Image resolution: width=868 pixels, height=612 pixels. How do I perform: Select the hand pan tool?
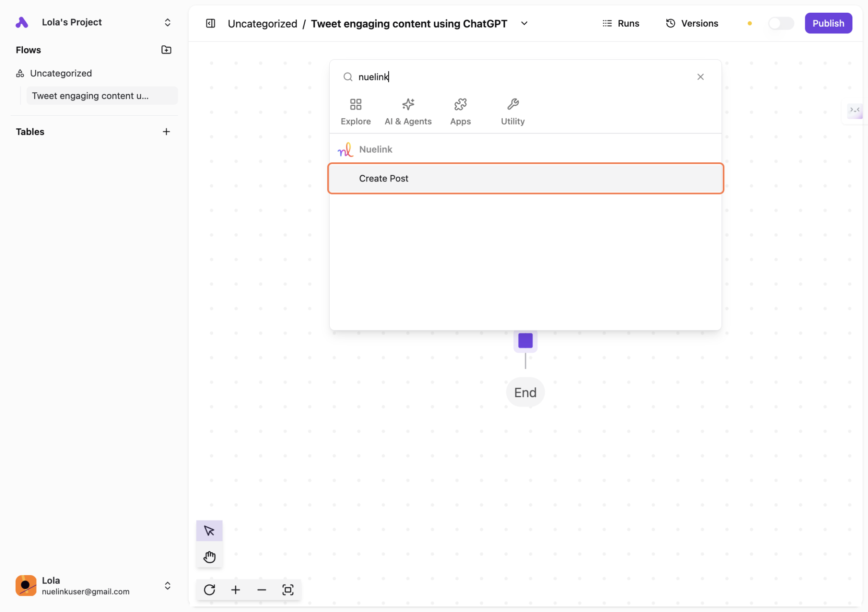coord(209,556)
